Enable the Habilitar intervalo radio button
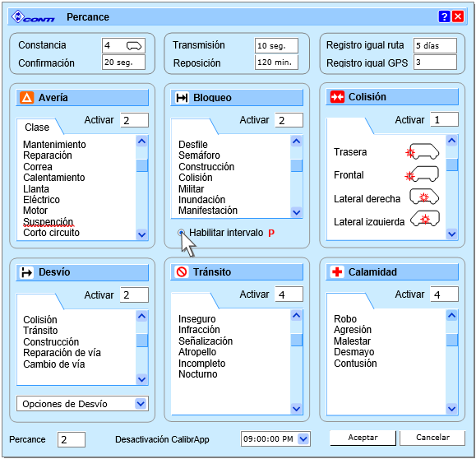The height and width of the screenshot is (459, 476). pos(181,233)
